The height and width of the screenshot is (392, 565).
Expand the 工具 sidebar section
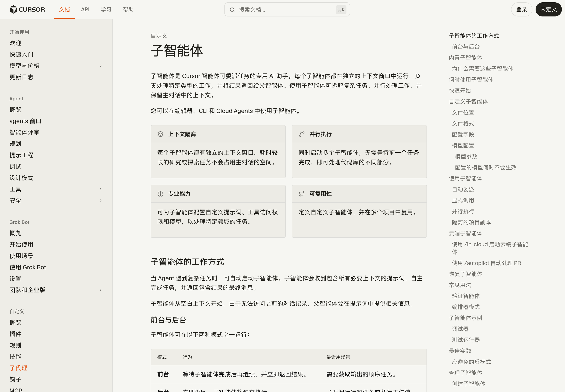tap(101, 189)
